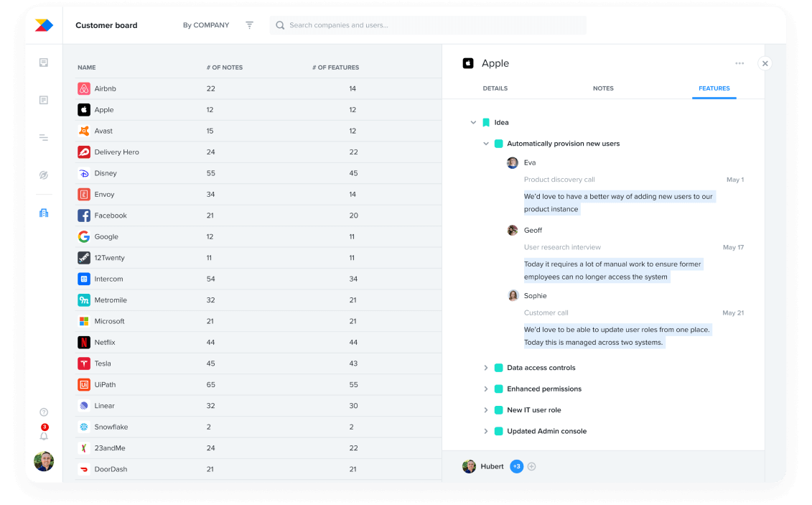Screen dimensions: 812x505
Task: Click the compass Insights icon in the sidebar
Action: pyautogui.click(x=43, y=175)
